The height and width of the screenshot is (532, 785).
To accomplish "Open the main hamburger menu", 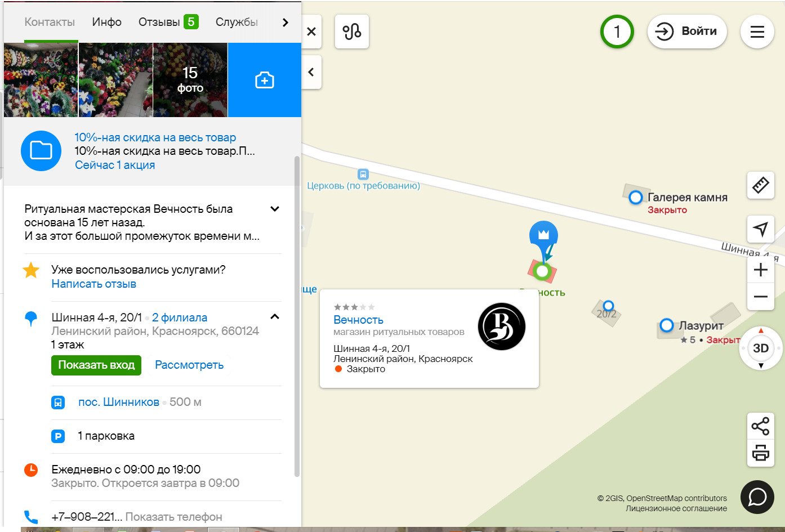I will 757,32.
